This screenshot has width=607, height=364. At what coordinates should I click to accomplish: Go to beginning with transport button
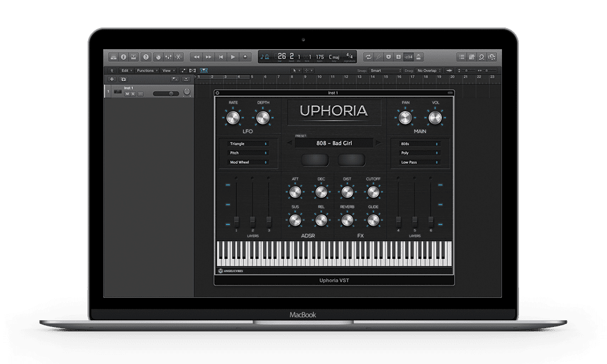pyautogui.click(x=221, y=57)
